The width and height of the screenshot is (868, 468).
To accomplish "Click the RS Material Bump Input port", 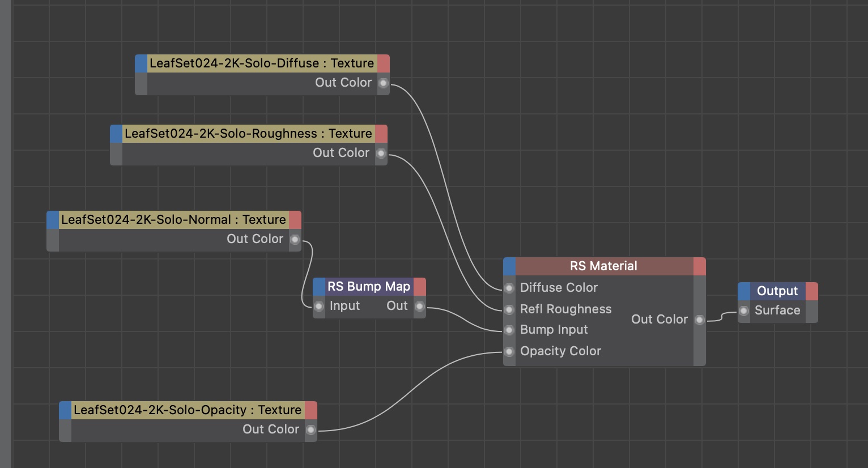I will coord(509,330).
